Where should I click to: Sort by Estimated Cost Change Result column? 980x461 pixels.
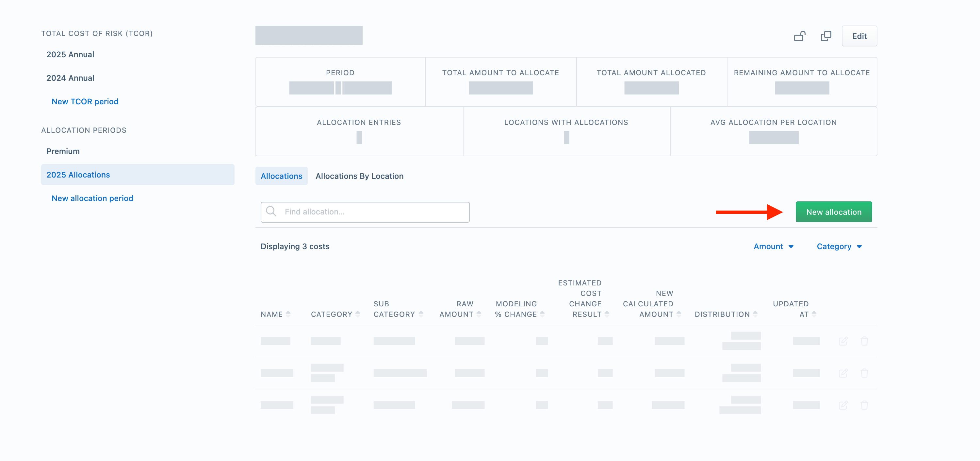click(583, 299)
